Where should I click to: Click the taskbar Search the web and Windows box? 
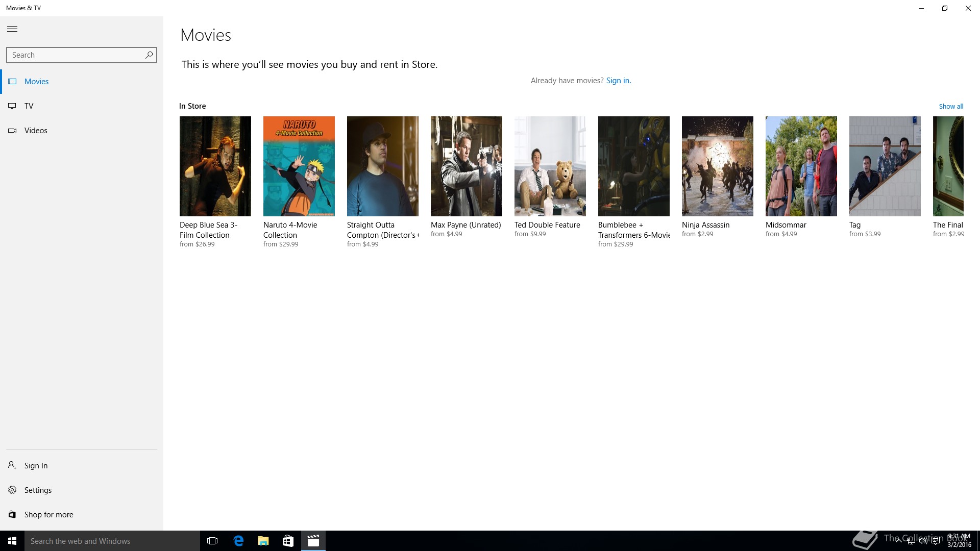click(112, 541)
